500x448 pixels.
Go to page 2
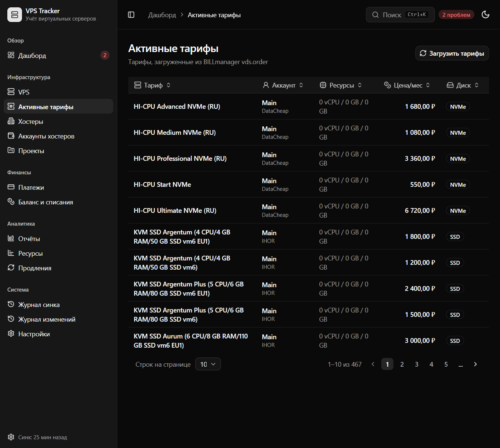click(402, 364)
